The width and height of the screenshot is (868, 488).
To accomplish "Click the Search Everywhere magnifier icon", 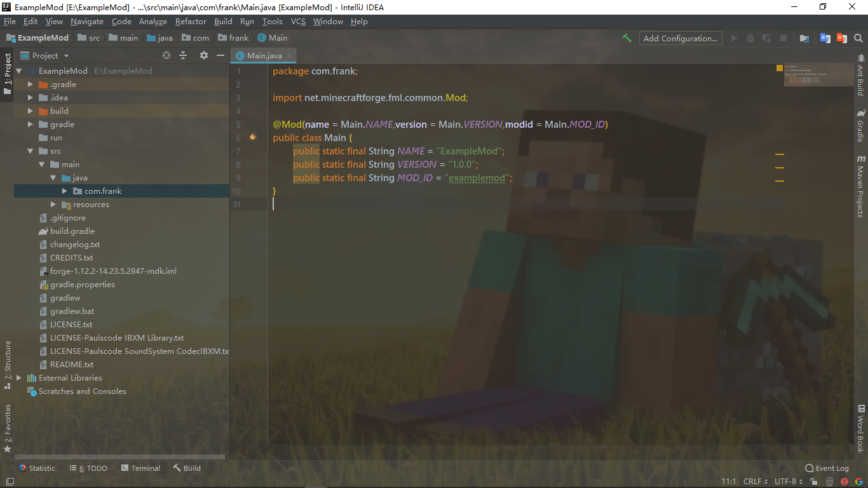I will [858, 38].
